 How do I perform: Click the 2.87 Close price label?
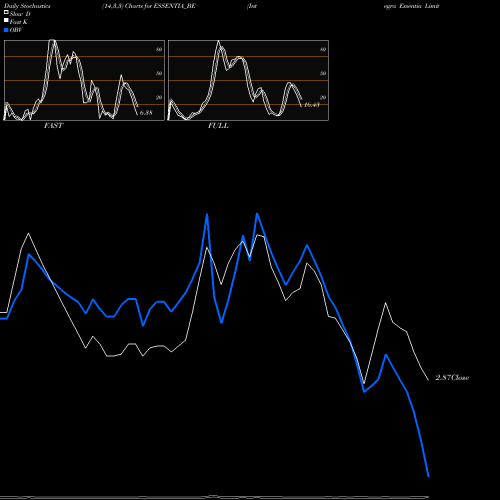tap(452, 378)
